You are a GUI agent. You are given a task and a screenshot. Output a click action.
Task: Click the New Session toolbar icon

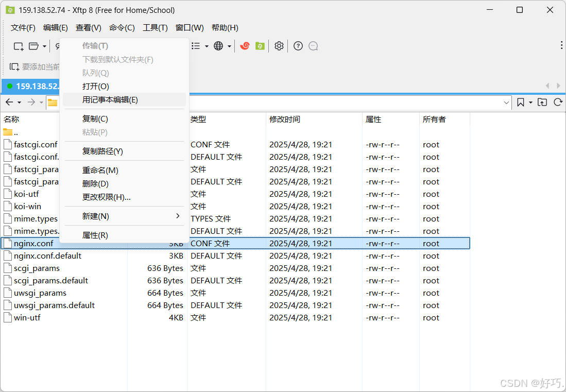pyautogui.click(x=19, y=46)
